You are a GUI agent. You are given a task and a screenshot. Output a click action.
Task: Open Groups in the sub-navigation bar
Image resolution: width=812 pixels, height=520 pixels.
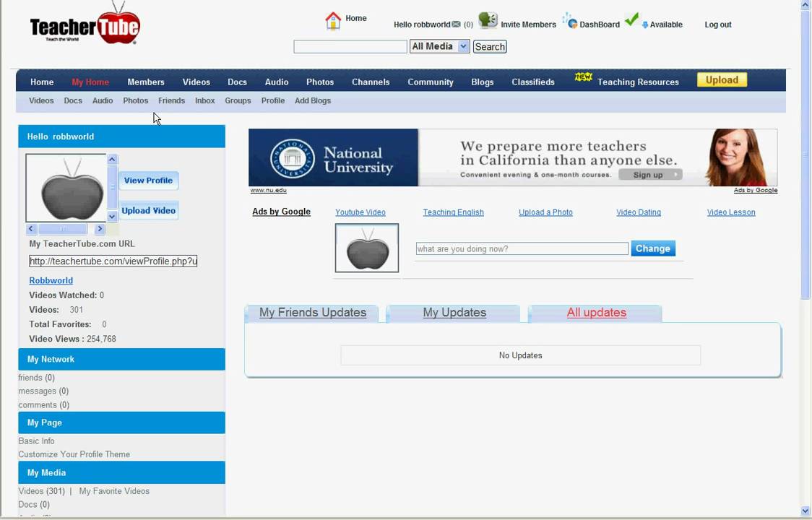pos(238,100)
